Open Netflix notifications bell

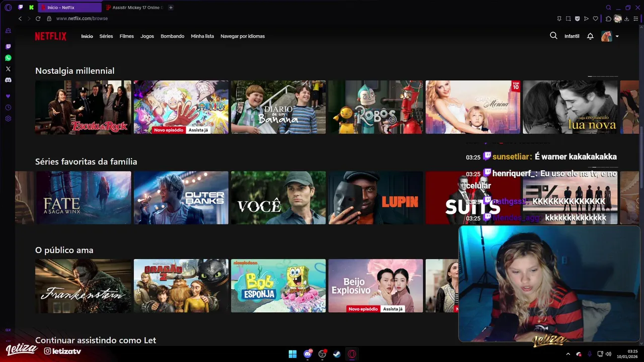(590, 36)
